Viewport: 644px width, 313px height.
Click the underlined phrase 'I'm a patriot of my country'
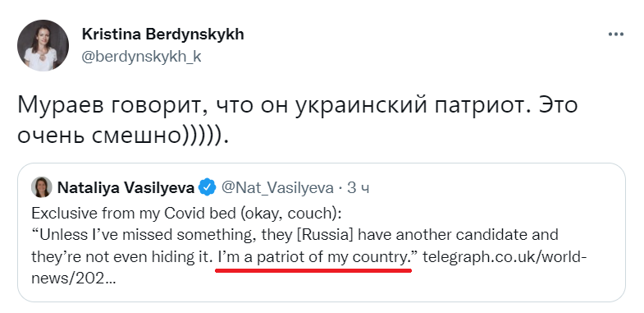313,257
